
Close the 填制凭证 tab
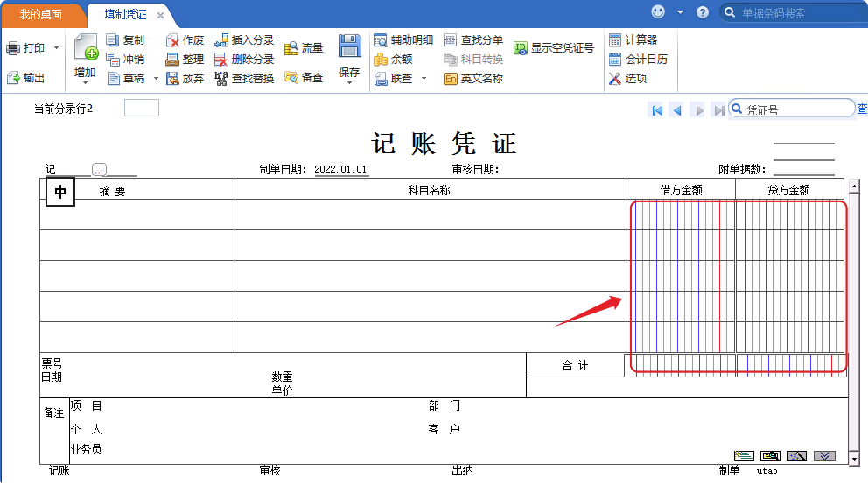coord(160,15)
